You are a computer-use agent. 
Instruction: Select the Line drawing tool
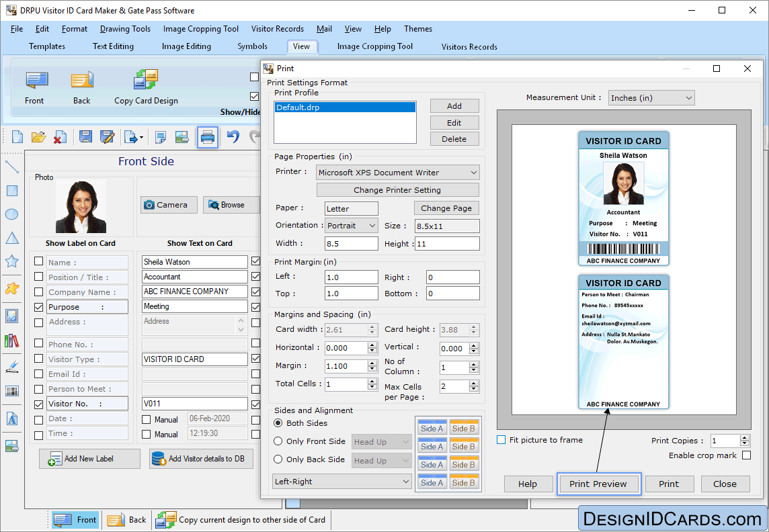pyautogui.click(x=12, y=167)
